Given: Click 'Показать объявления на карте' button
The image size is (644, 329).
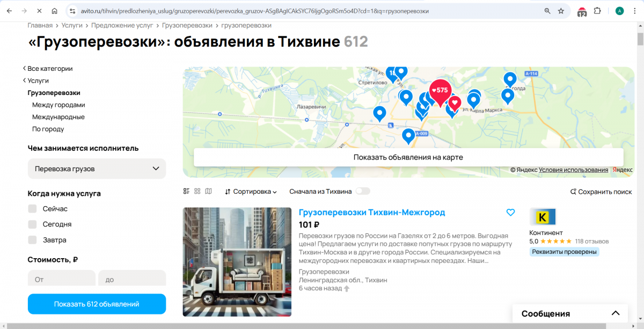Looking at the screenshot, I should [x=408, y=157].
